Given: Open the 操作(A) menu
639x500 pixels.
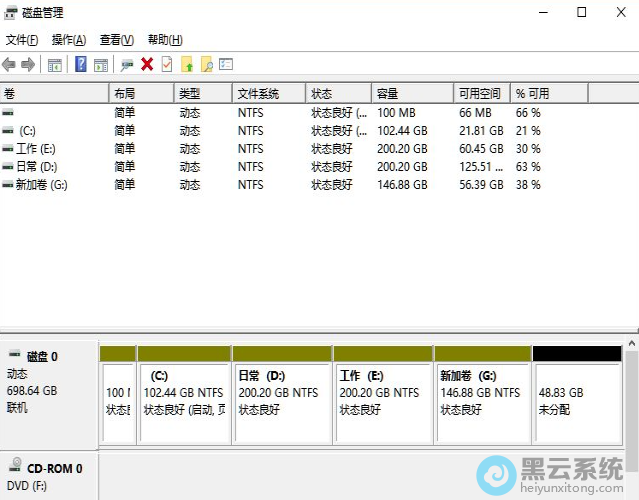Looking at the screenshot, I should 69,40.
